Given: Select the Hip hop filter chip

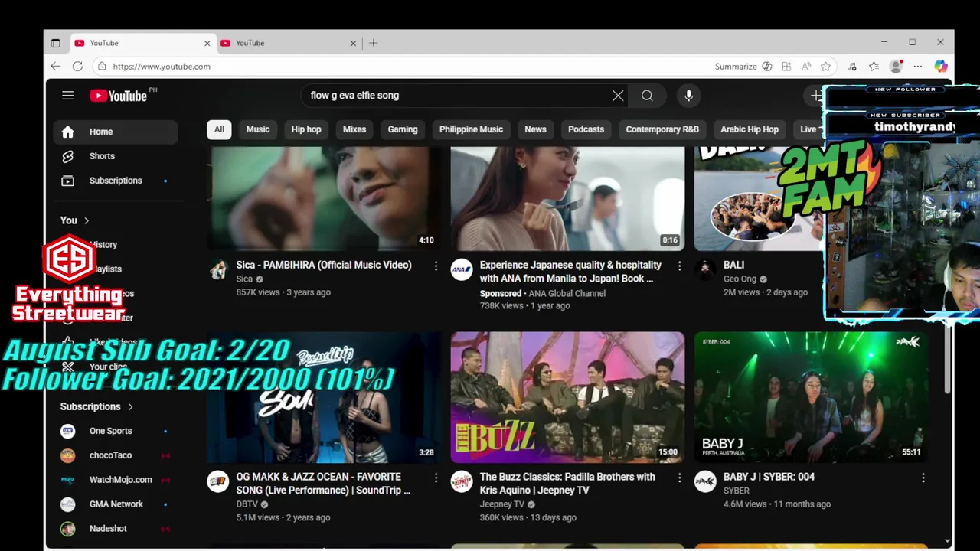Looking at the screenshot, I should pos(306,129).
